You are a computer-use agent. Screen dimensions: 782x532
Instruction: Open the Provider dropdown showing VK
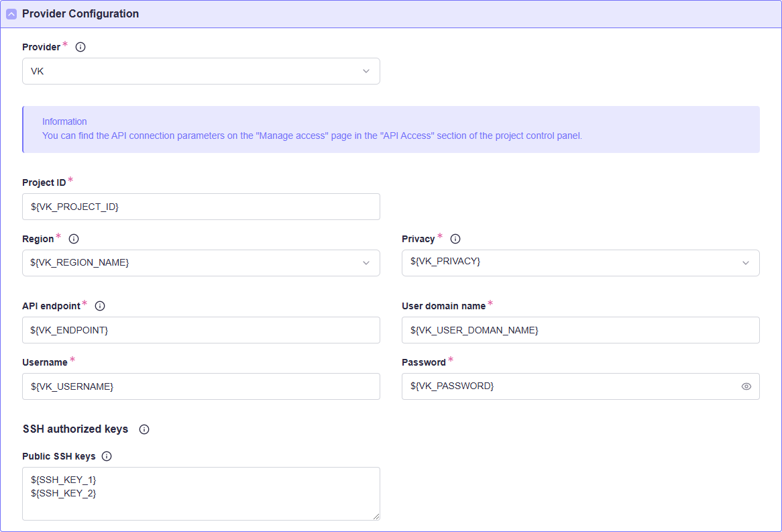click(x=201, y=71)
